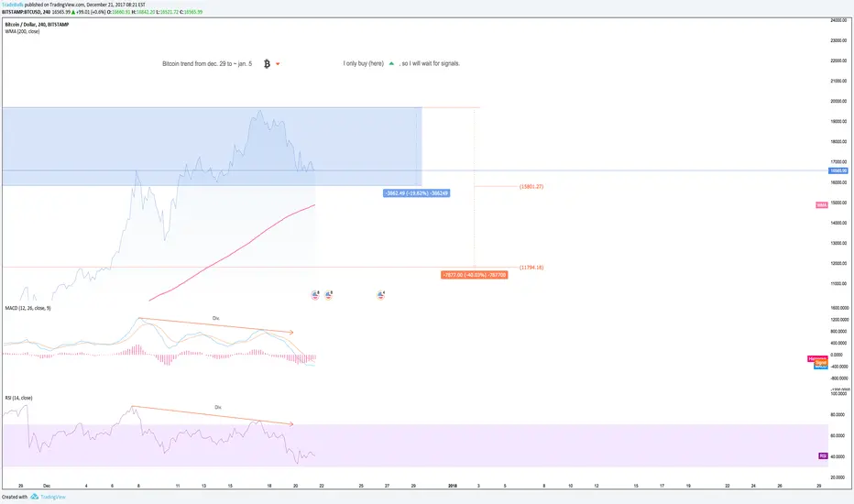This screenshot has height=504, width=854.
Task: Click the '2018' label on the time axis
Action: [x=453, y=486]
